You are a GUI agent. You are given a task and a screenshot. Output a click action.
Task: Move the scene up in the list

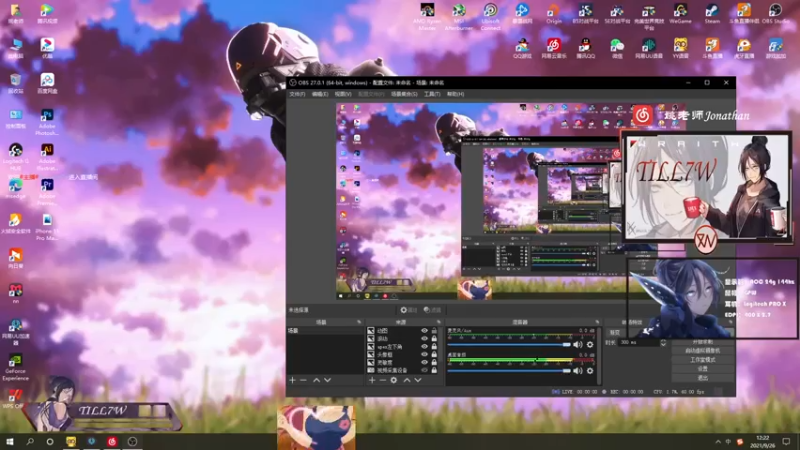click(x=316, y=380)
